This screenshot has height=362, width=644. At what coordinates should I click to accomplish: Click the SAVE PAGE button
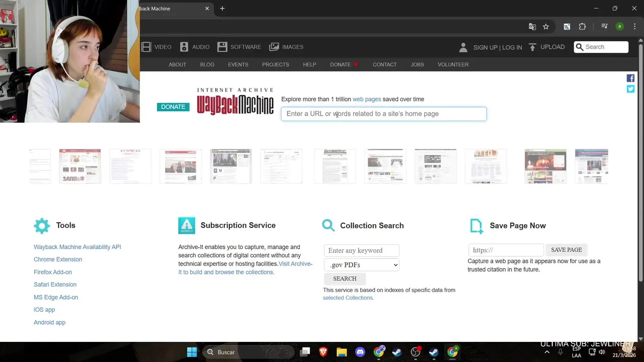(567, 250)
